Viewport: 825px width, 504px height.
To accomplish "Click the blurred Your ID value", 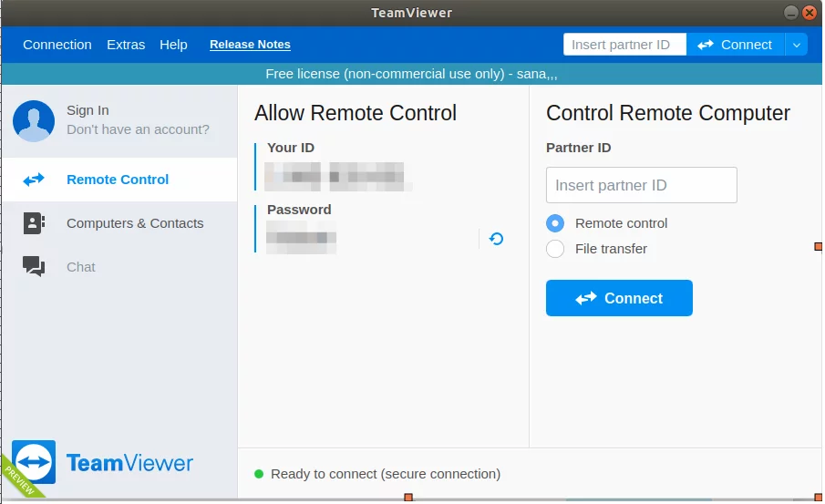I will tap(336, 176).
